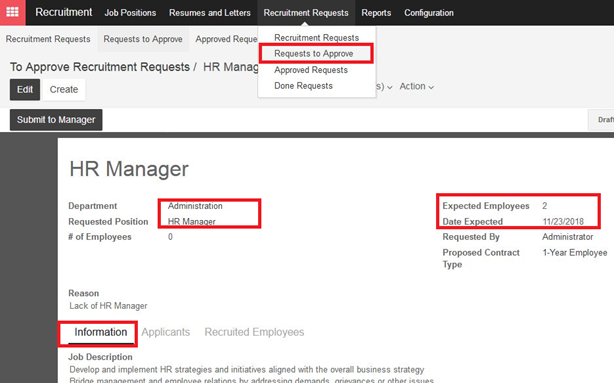Open the apps grid menu icon
This screenshot has height=383, width=614.
click(x=13, y=12)
